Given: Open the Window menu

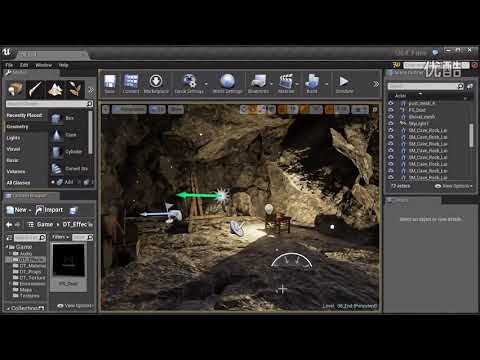Looking at the screenshot, I should [x=44, y=65].
